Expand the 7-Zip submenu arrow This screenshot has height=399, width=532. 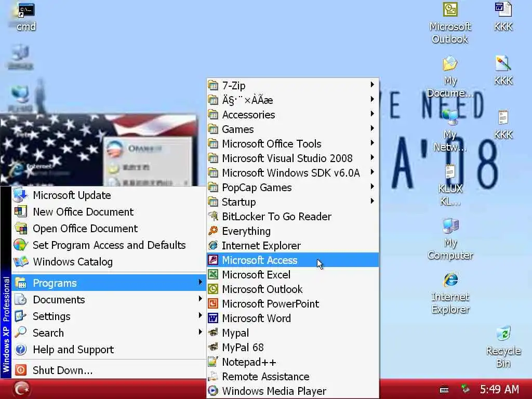(372, 84)
